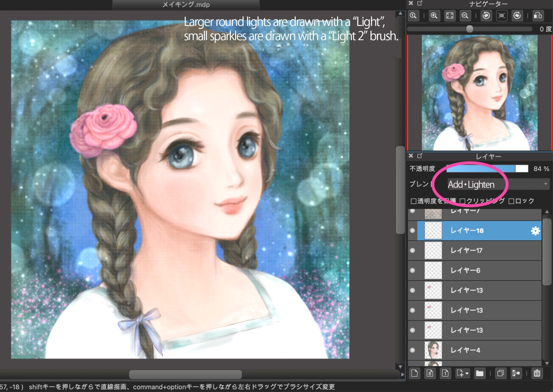553x392 pixels.
Task: Click the fit-to-window icon in the Navigator
Action: click(x=449, y=15)
